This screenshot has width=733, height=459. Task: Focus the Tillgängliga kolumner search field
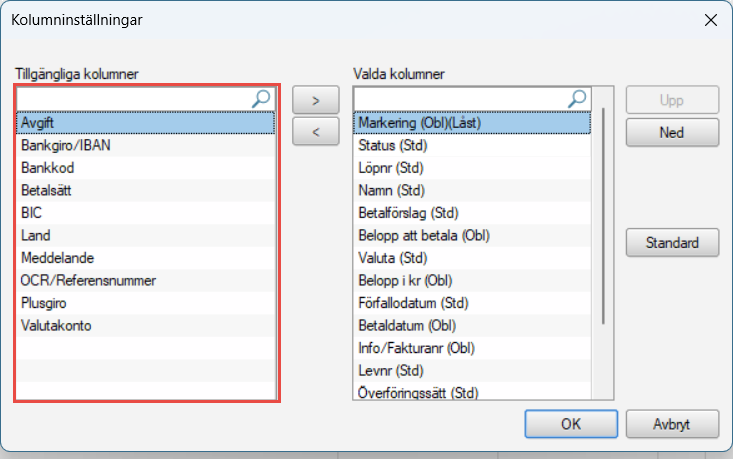(x=135, y=99)
